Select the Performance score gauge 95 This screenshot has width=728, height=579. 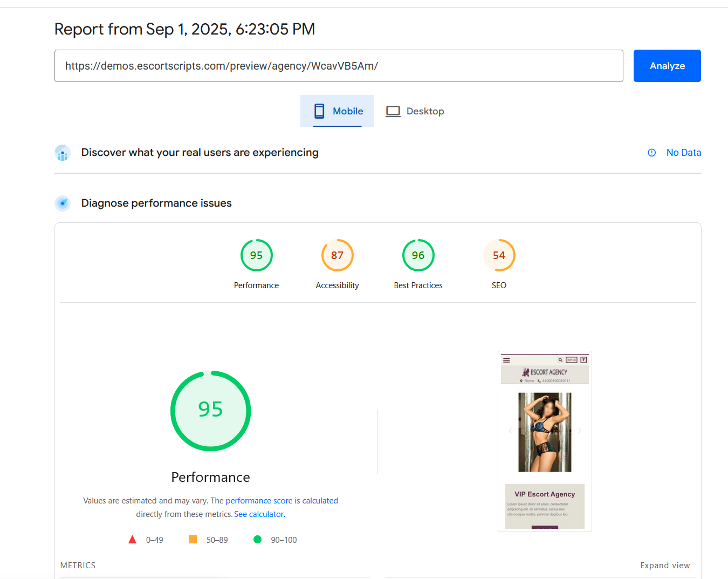(x=257, y=255)
